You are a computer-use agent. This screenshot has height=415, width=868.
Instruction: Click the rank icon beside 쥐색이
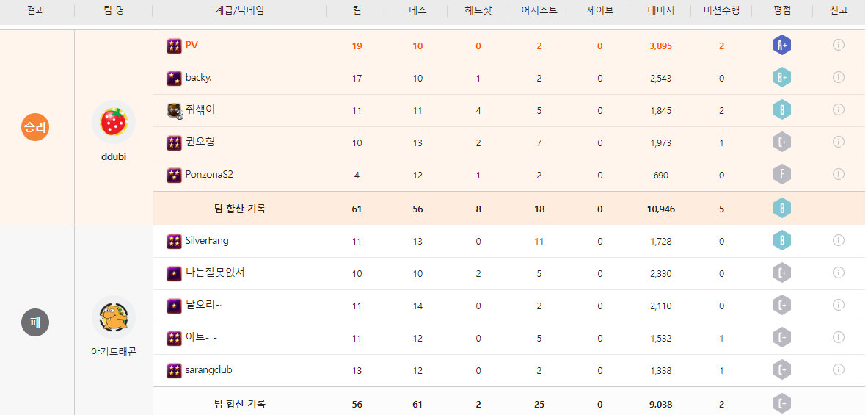(x=174, y=110)
